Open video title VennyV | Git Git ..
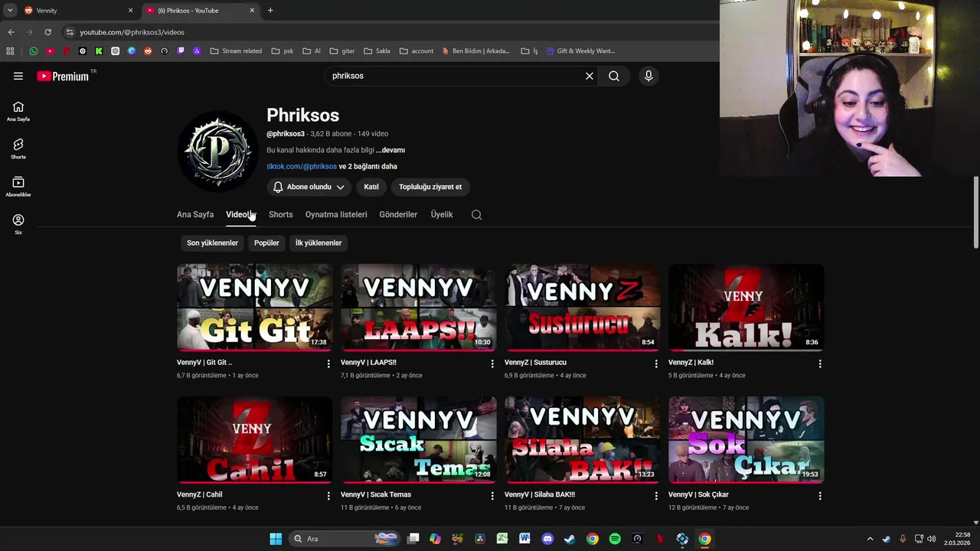This screenshot has width=980, height=551. point(204,363)
